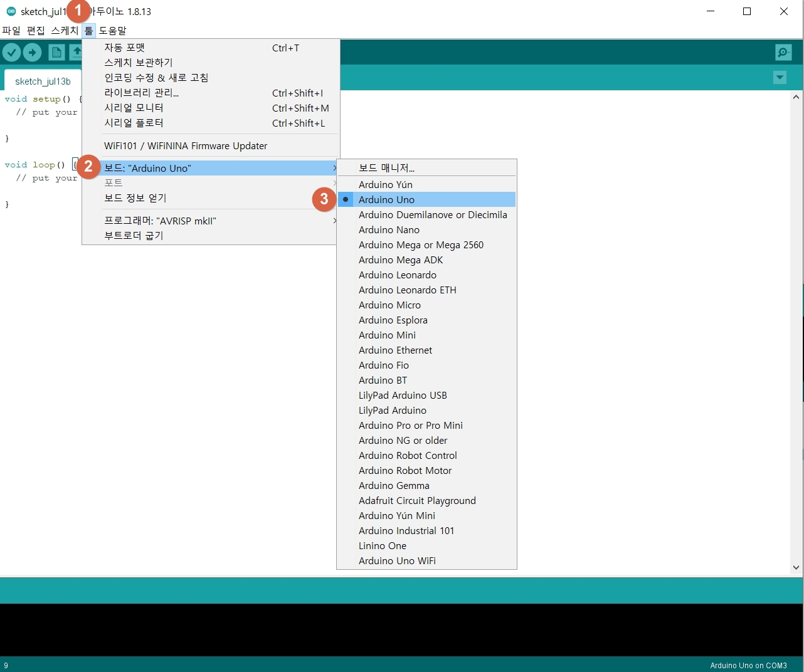Select Arduino Robot Motor board
The width and height of the screenshot is (804, 672).
(426, 470)
